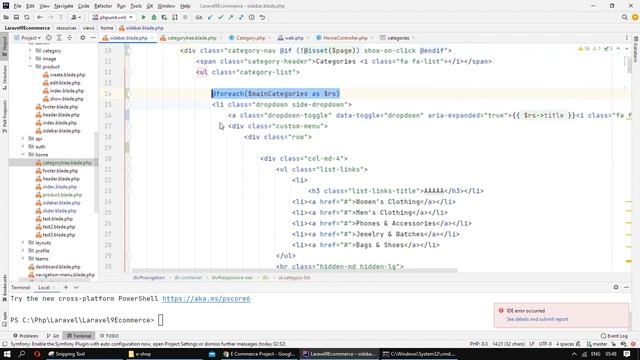Open Project panel options gear
Viewport: 640px width, 360px height.
tap(82, 38)
